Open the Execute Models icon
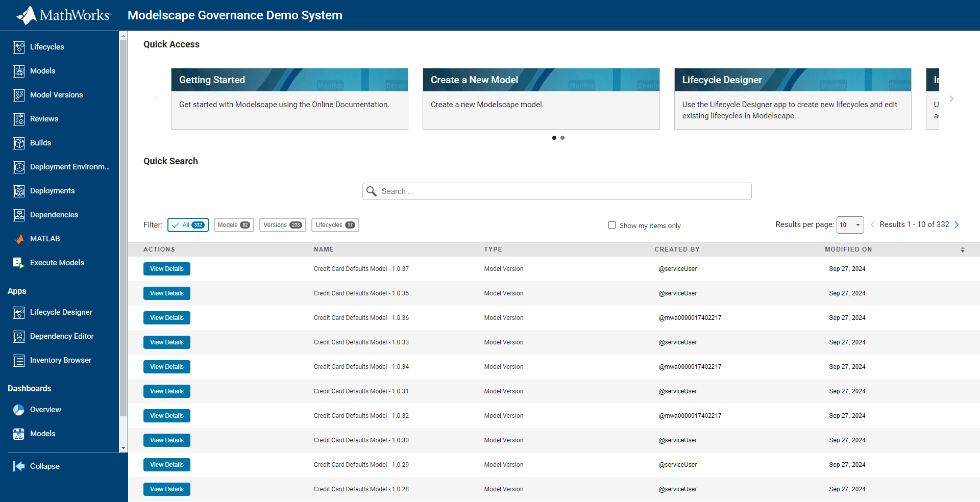Viewport: 980px width, 502px height. click(x=19, y=262)
